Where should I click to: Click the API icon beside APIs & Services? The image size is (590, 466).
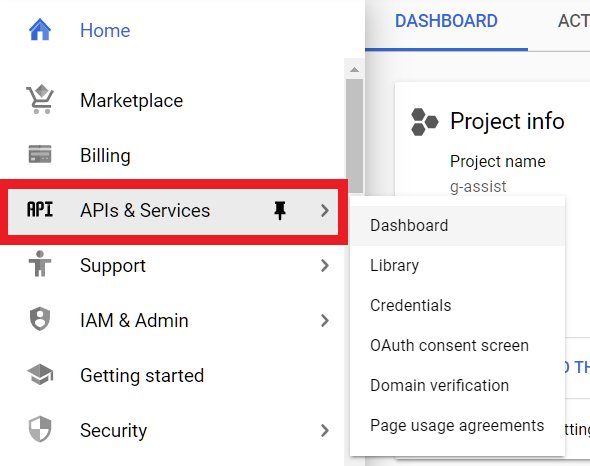40,209
